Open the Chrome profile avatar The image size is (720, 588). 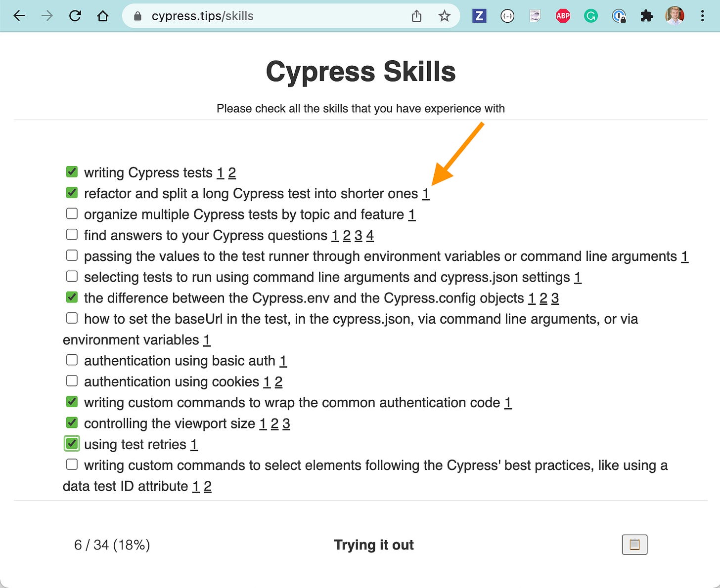(675, 16)
